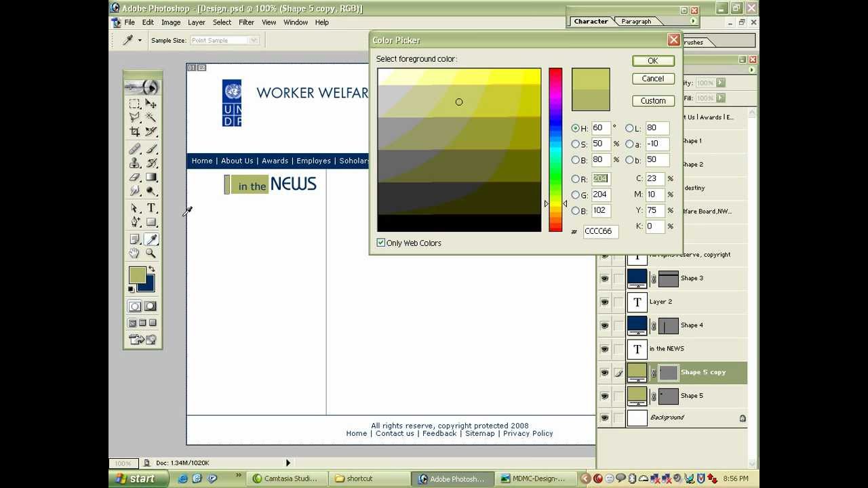Viewport: 868px width, 488px height.
Task: Select the History Brush tool
Action: tap(151, 163)
